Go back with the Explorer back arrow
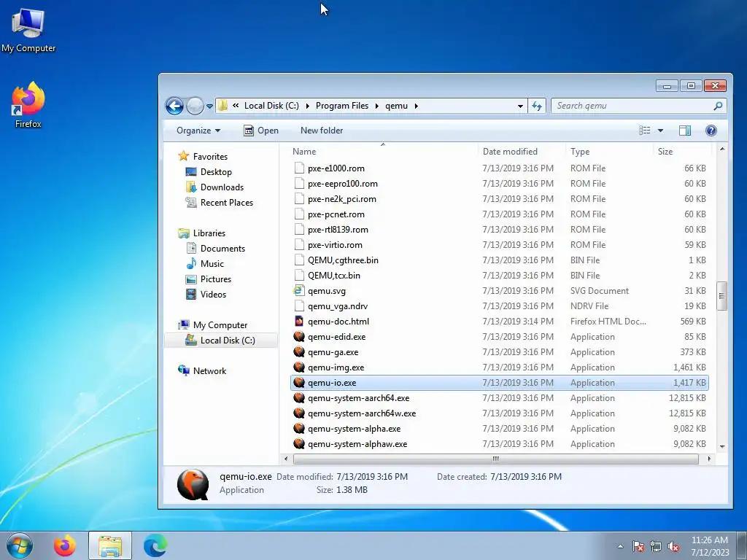 (x=175, y=106)
